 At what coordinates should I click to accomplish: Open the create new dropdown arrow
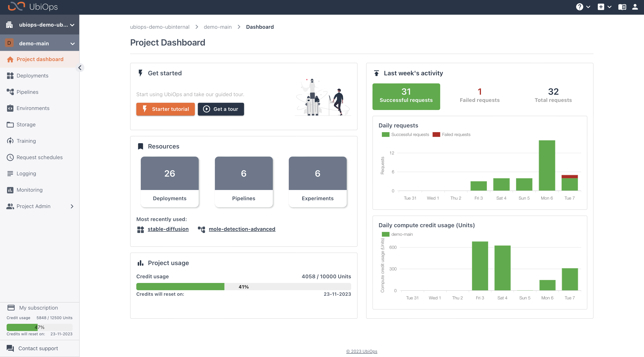pyautogui.click(x=609, y=7)
